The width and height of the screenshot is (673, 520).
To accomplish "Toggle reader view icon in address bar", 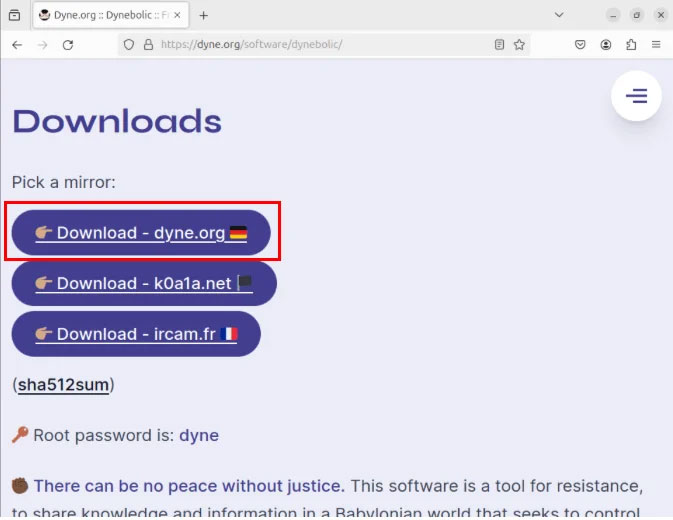I will coord(499,44).
